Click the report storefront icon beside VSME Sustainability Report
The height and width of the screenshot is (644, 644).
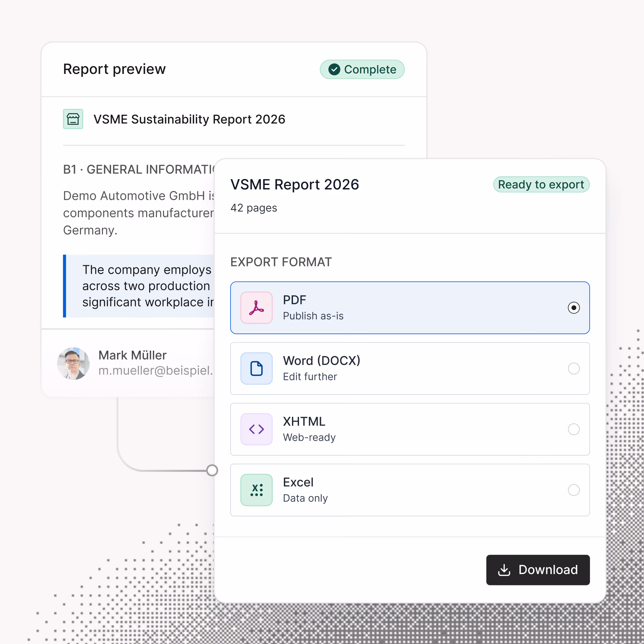coord(73,119)
